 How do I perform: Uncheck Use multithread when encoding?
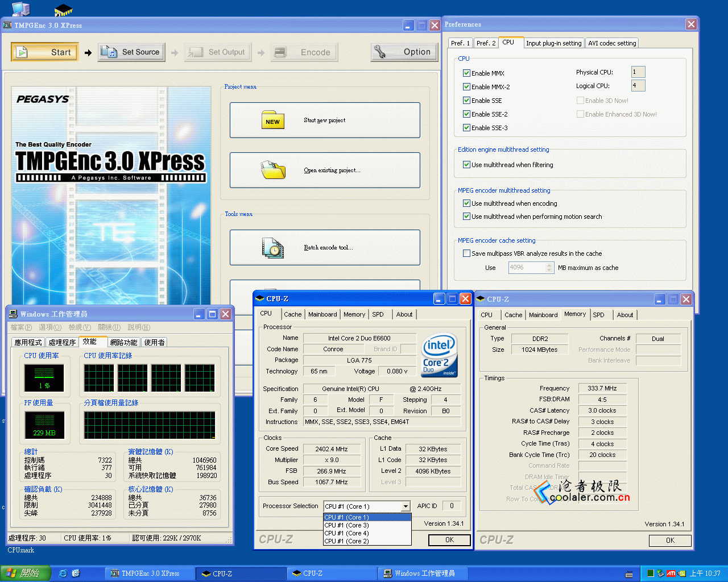(466, 203)
